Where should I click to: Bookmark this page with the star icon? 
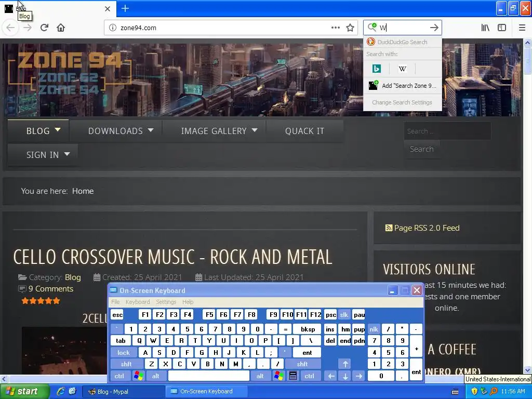350,28
